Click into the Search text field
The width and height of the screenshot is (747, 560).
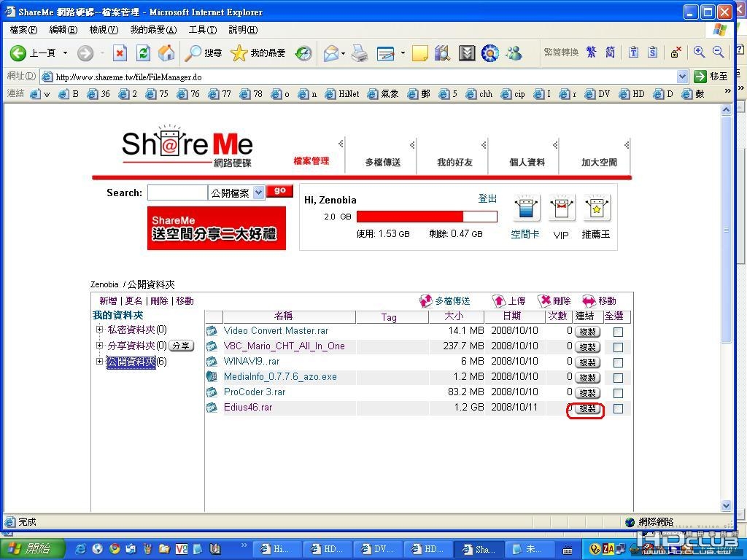pyautogui.click(x=177, y=192)
